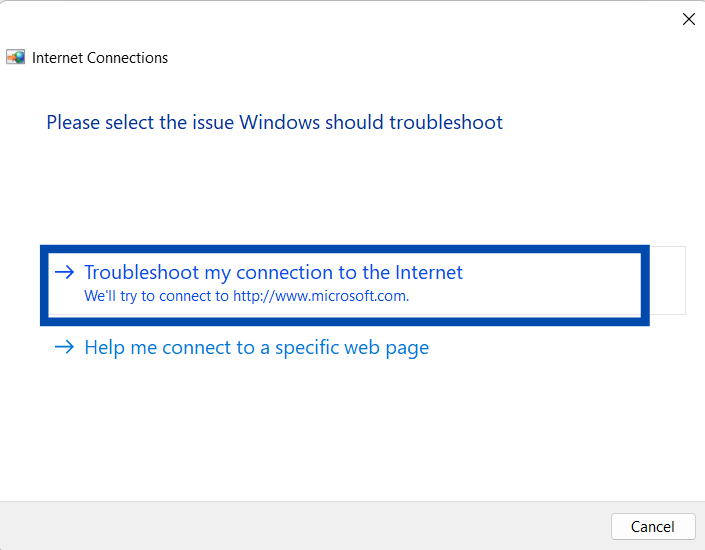Click the "Please select the issue" heading
705x550 pixels.
274,123
